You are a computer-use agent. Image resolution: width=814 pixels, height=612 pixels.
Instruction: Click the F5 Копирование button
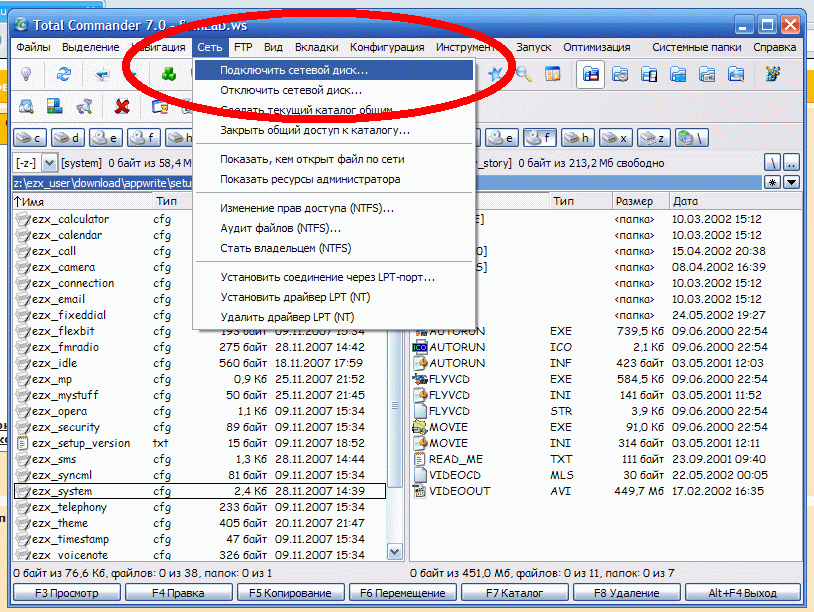pyautogui.click(x=290, y=593)
